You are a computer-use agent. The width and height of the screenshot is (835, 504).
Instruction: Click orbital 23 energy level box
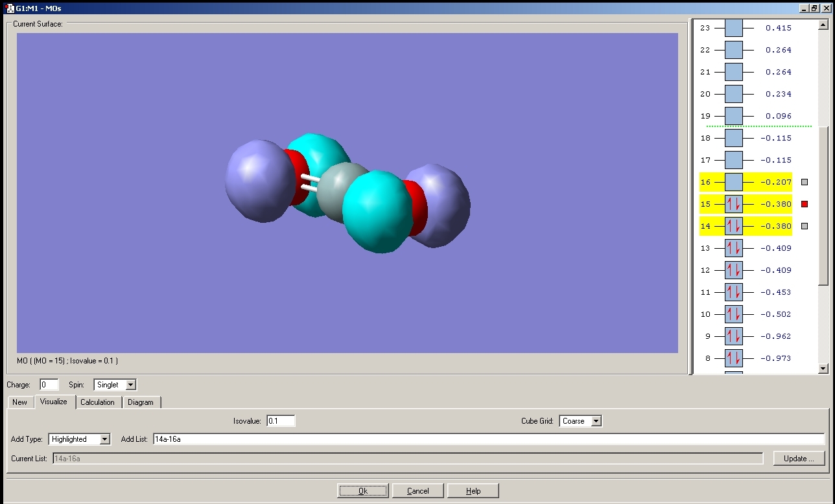click(733, 28)
